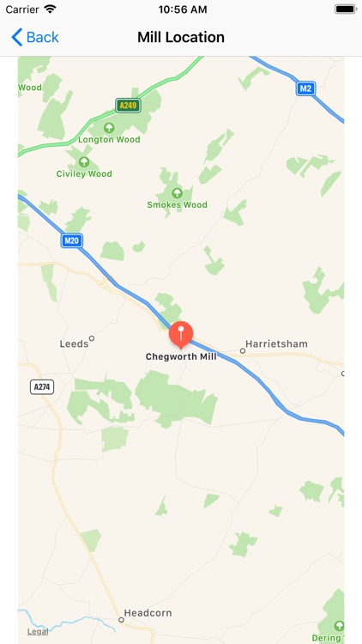Tap the Dering Wood tree icon
The height and width of the screenshot is (644, 362).
[x=339, y=625]
